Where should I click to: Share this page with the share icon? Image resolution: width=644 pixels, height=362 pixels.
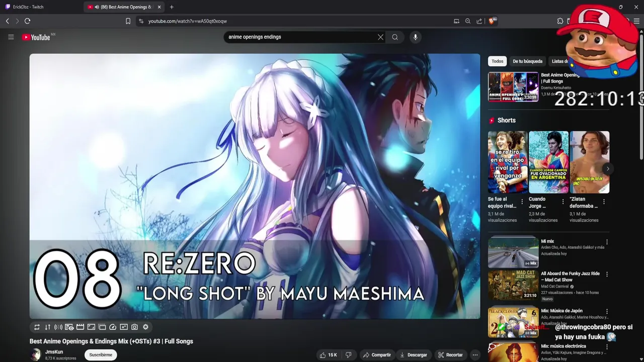[479, 21]
